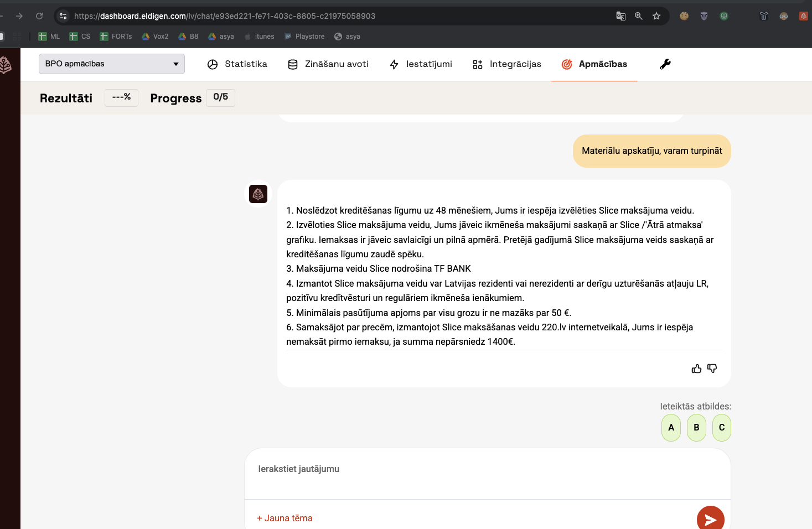The width and height of the screenshot is (812, 529).
Task: Click the white shirt-shaped extension icon
Action: coord(764,16)
